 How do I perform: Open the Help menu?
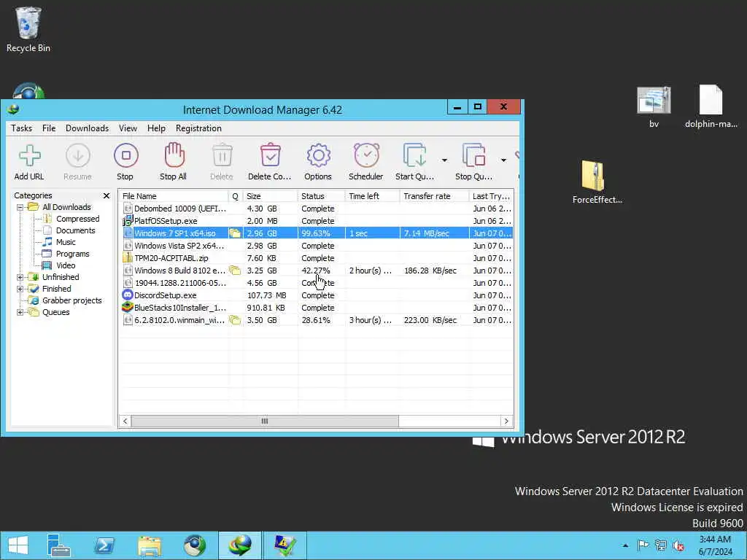pos(156,128)
